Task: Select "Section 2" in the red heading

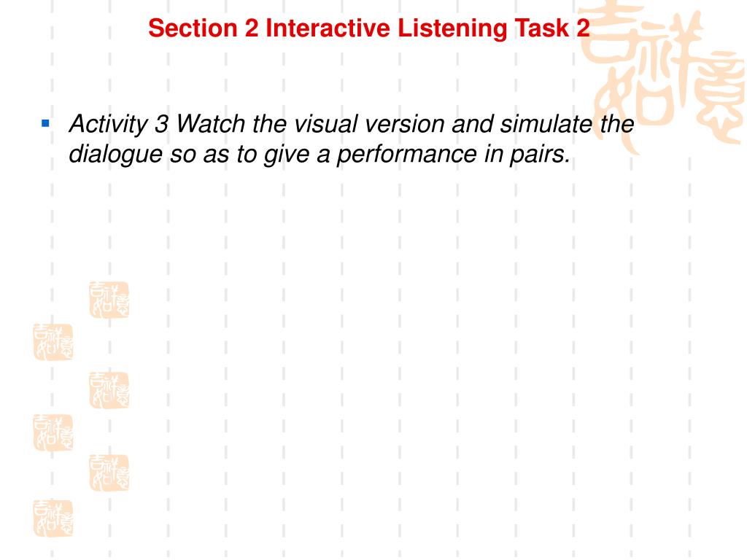Action: point(204,28)
